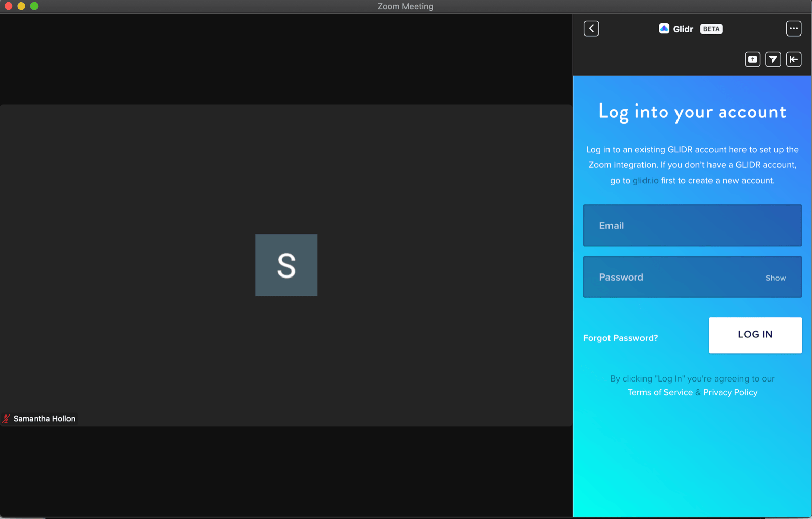Click the LOG IN button

[x=755, y=335]
